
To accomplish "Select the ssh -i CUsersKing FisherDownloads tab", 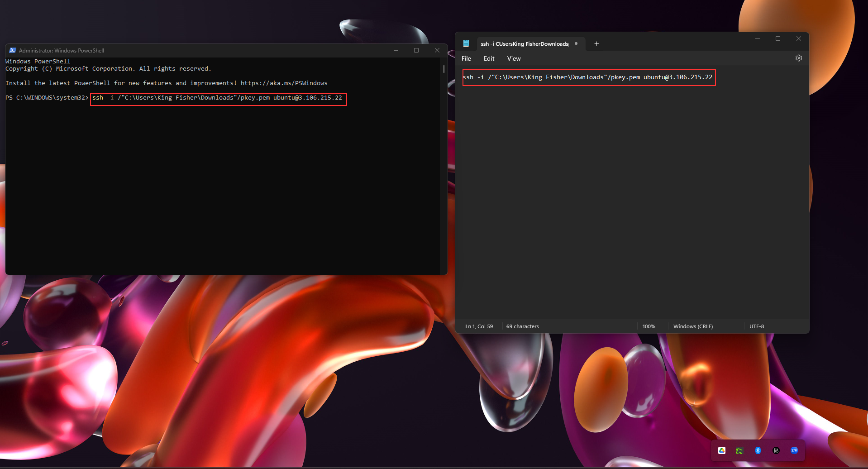I will [525, 43].
